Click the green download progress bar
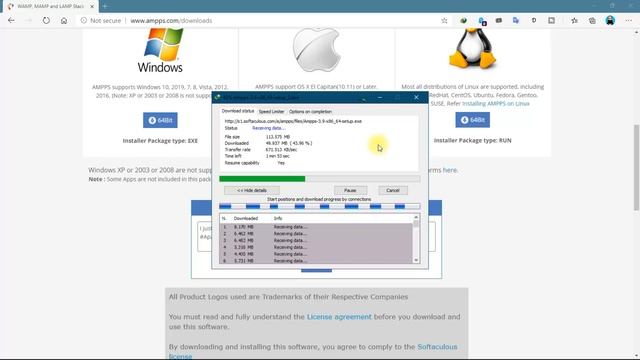The width and height of the screenshot is (640, 360). tap(320, 179)
